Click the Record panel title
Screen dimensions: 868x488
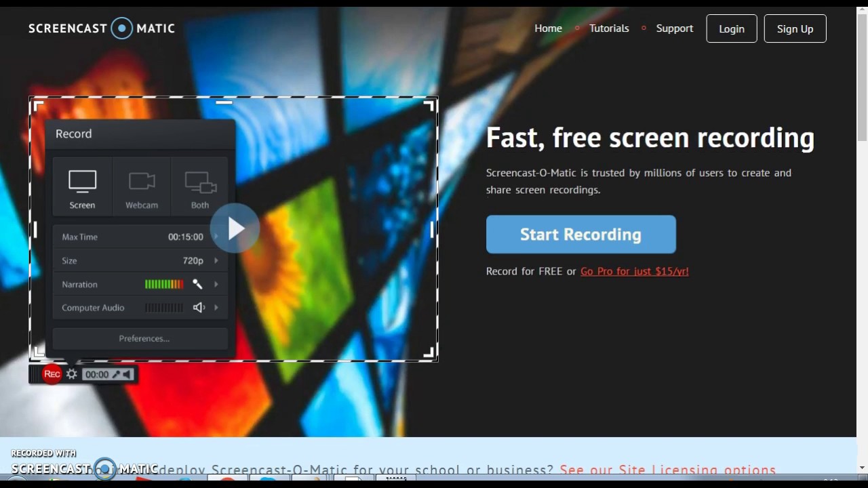[74, 134]
